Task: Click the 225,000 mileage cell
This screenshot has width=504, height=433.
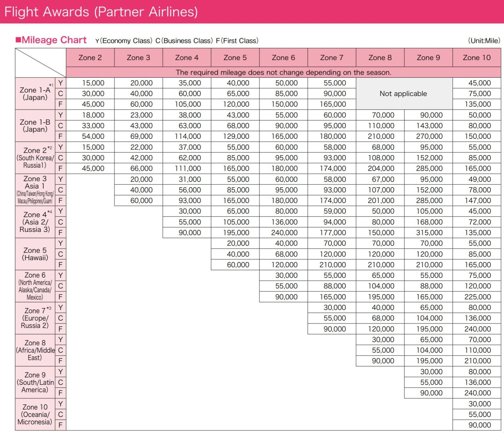Action: pyautogui.click(x=477, y=297)
